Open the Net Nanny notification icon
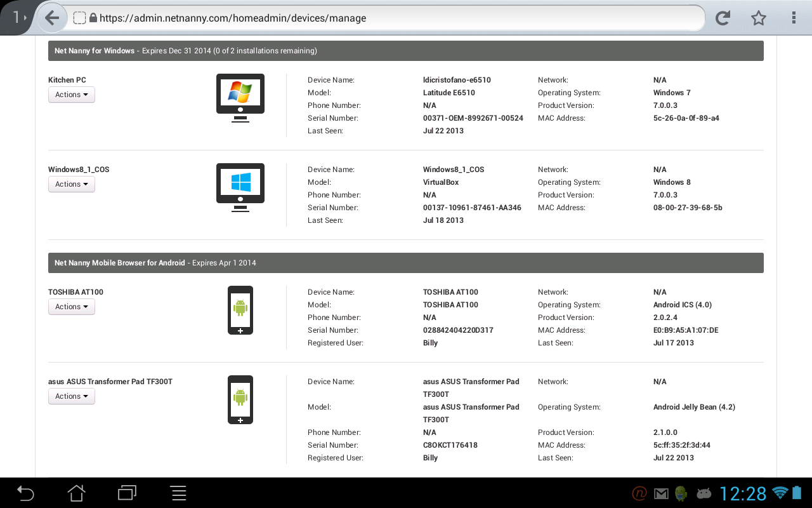This screenshot has width=812, height=508. 639,493
